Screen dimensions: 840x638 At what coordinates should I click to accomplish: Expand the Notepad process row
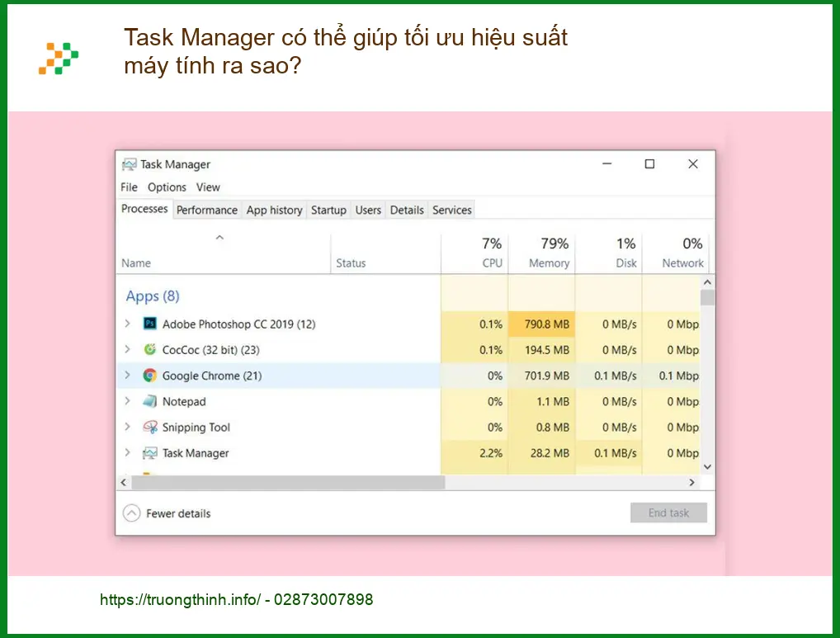coord(128,400)
